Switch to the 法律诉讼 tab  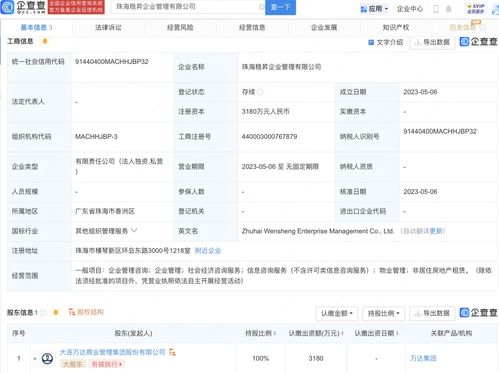tap(108, 27)
